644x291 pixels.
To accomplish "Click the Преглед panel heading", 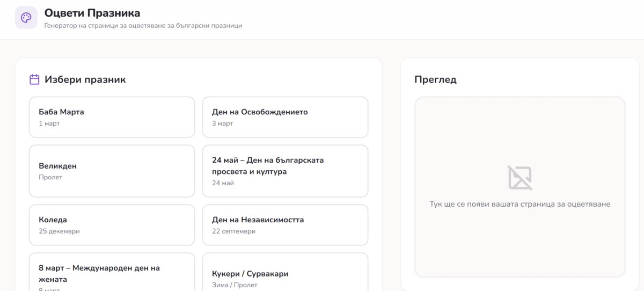I will point(435,79).
